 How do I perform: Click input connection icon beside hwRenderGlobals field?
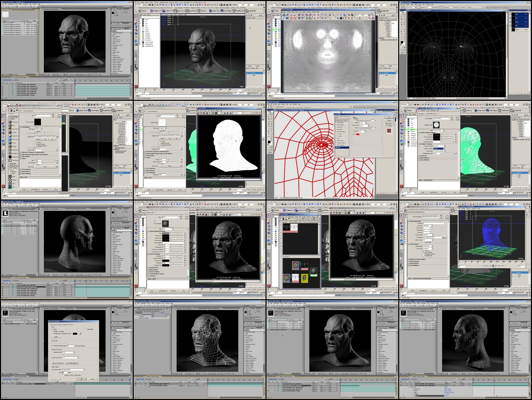click(x=441, y=216)
